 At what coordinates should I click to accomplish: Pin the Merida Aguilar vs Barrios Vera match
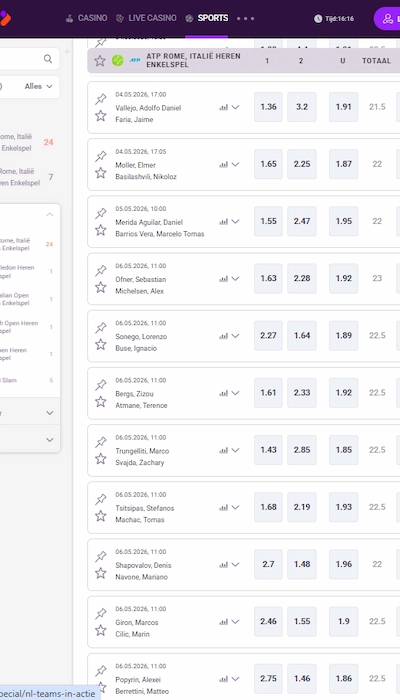(101, 213)
